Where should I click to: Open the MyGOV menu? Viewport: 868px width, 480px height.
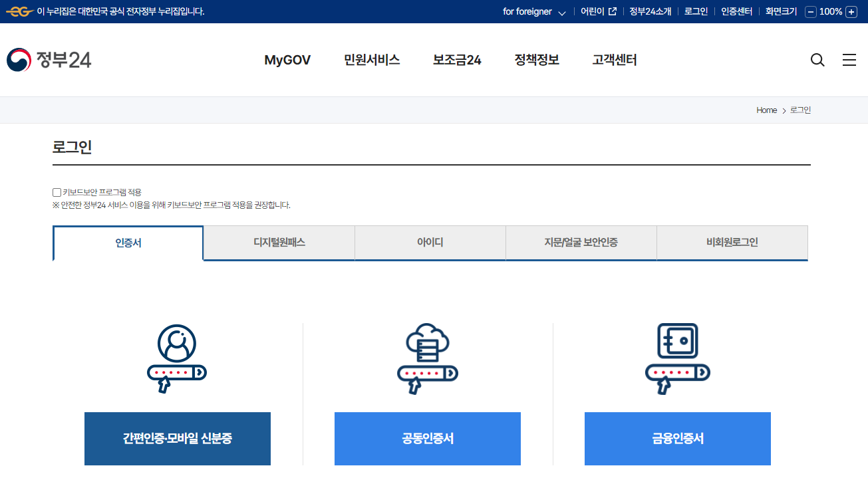tap(287, 60)
